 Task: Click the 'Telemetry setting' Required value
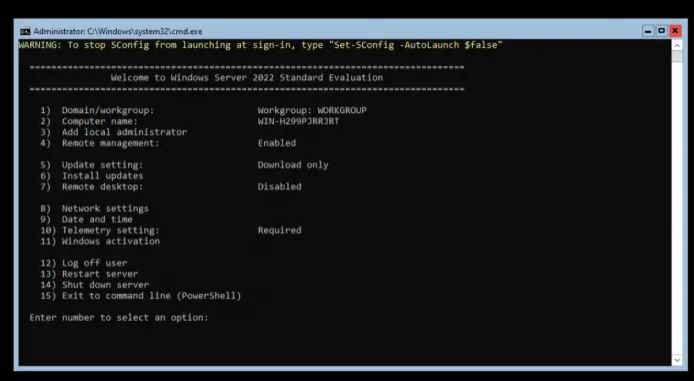coord(280,230)
